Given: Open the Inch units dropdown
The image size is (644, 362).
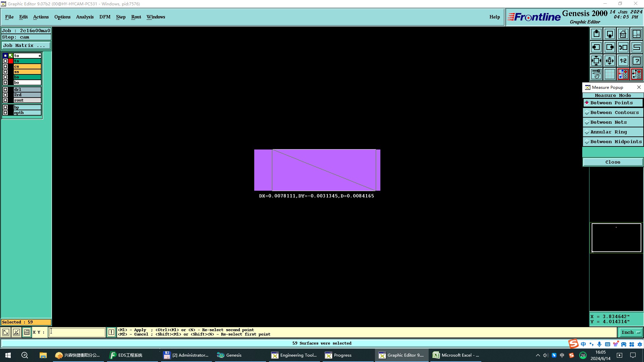Looking at the screenshot, I should pyautogui.click(x=630, y=333).
